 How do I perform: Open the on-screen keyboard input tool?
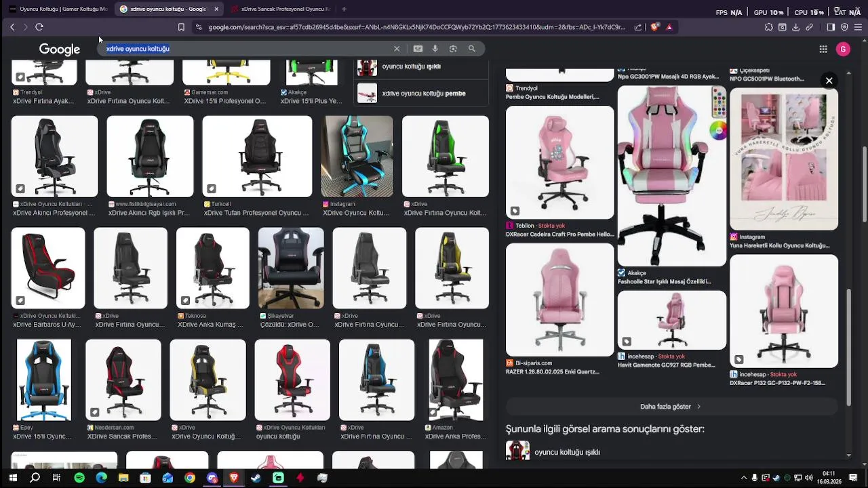click(x=418, y=49)
